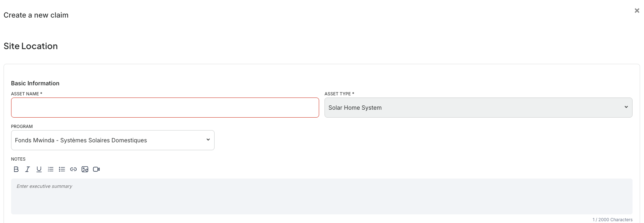Click the ASSET TYPE field label

click(339, 94)
